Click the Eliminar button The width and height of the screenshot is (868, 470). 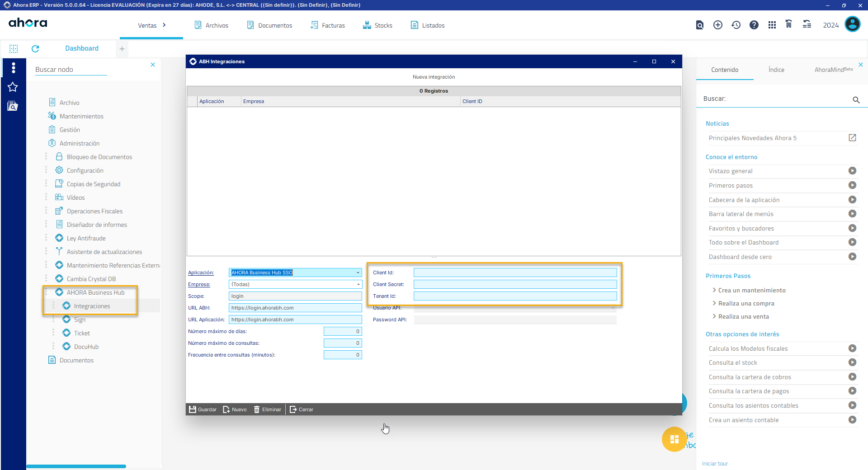268,409
